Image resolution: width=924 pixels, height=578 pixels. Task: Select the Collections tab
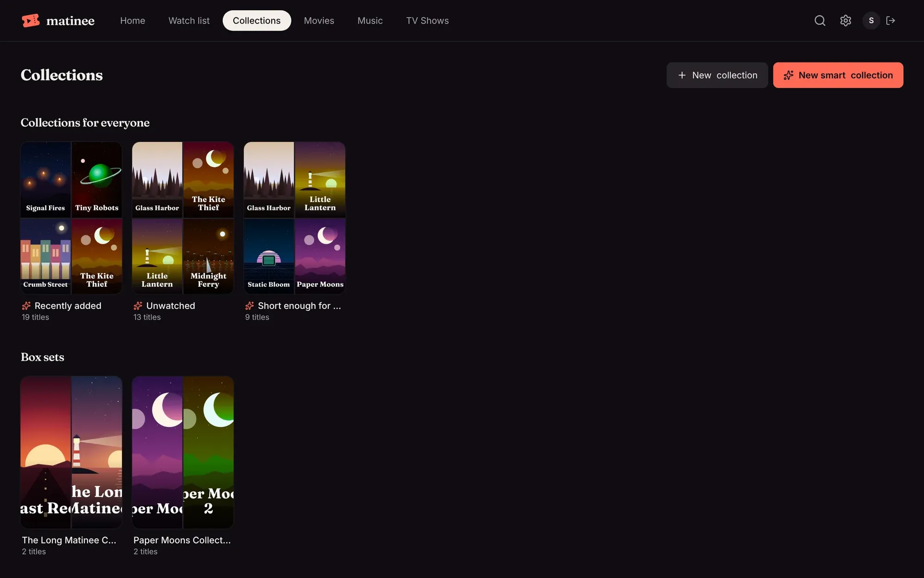point(256,20)
